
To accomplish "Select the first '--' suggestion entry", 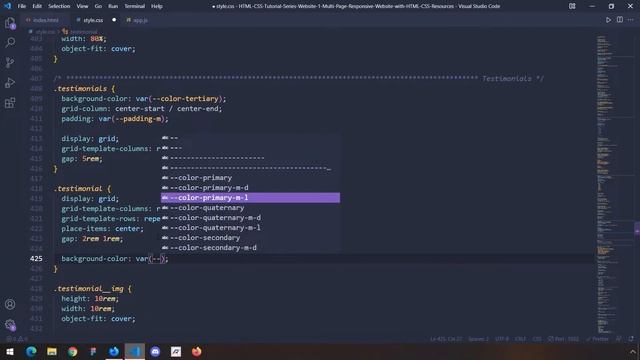I will pos(250,138).
